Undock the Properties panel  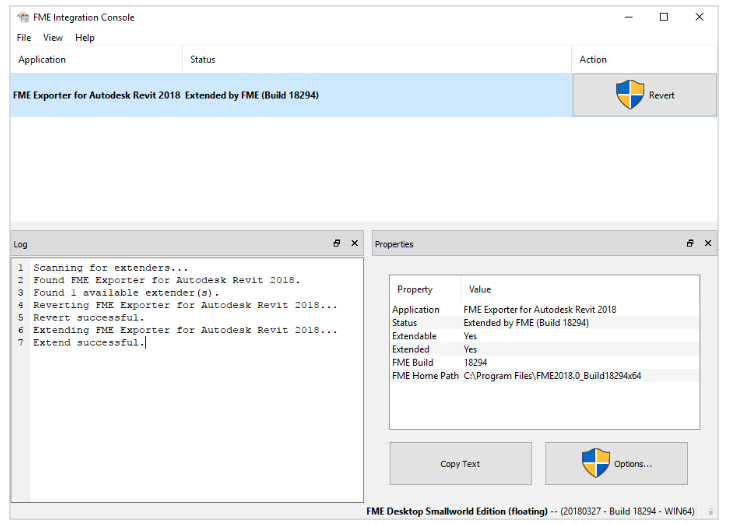pos(690,243)
